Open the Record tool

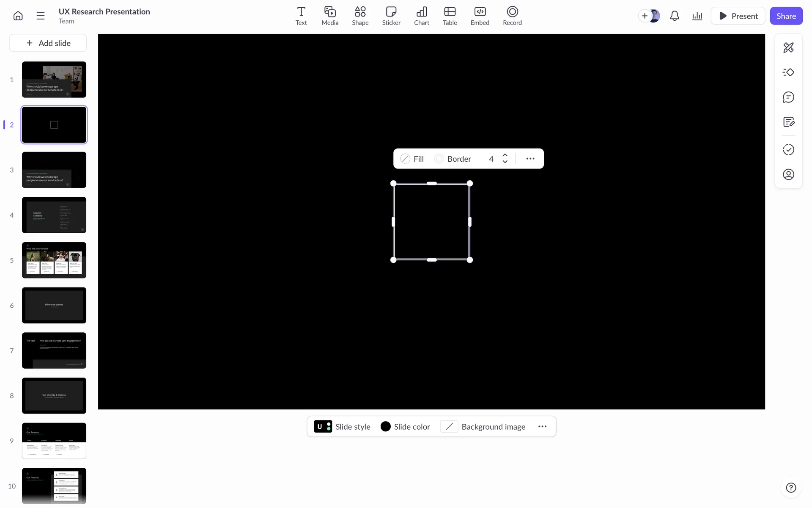(512, 16)
